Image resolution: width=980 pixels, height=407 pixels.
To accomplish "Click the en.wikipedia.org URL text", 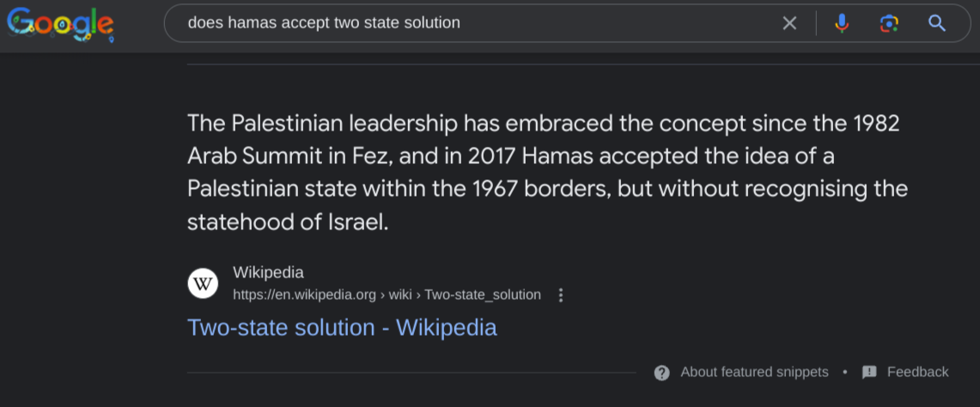I will click(305, 295).
